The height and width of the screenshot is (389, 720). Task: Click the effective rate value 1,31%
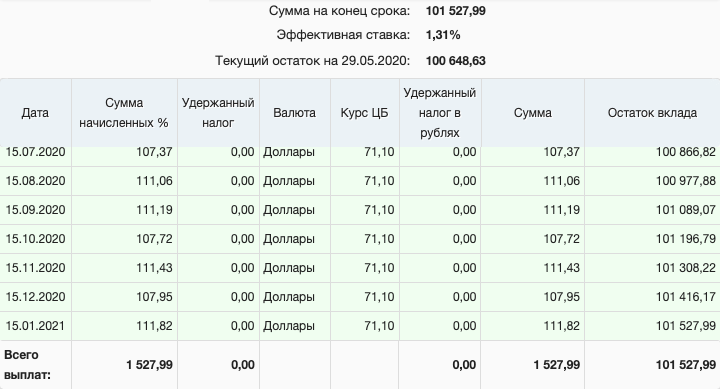click(443, 35)
